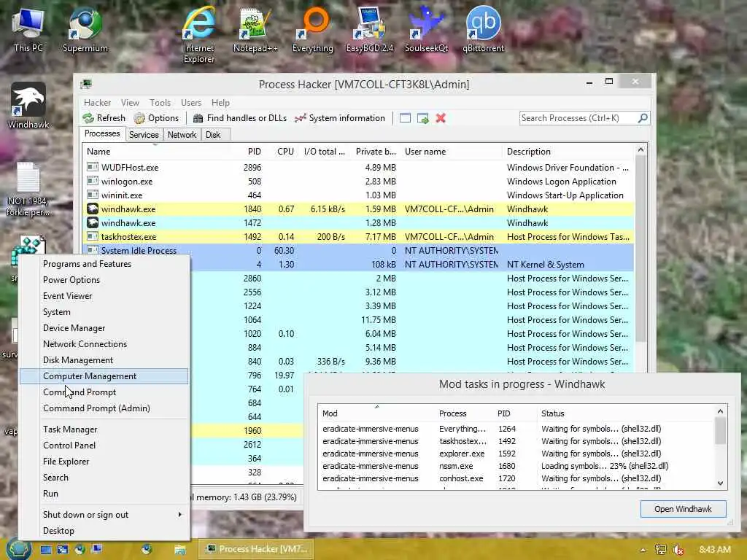
Task: Sort Windhawk tasks by Mod column
Action: [377, 413]
